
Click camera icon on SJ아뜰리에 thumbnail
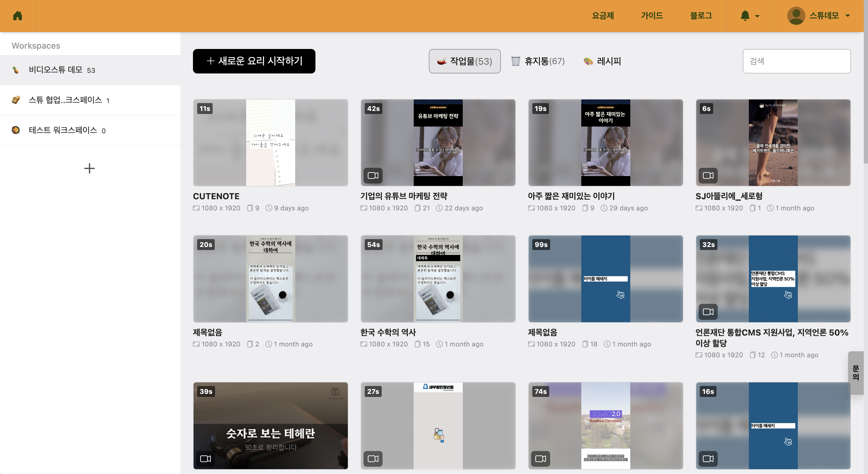(x=708, y=176)
